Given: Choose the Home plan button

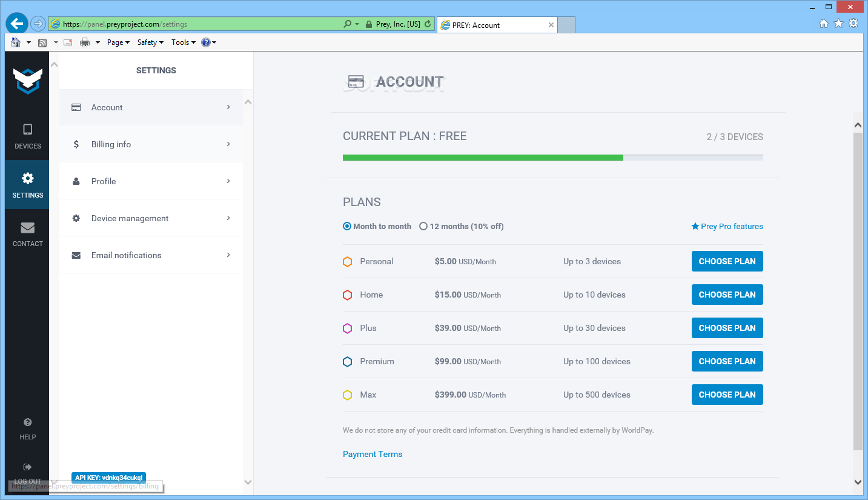Looking at the screenshot, I should click(x=727, y=295).
